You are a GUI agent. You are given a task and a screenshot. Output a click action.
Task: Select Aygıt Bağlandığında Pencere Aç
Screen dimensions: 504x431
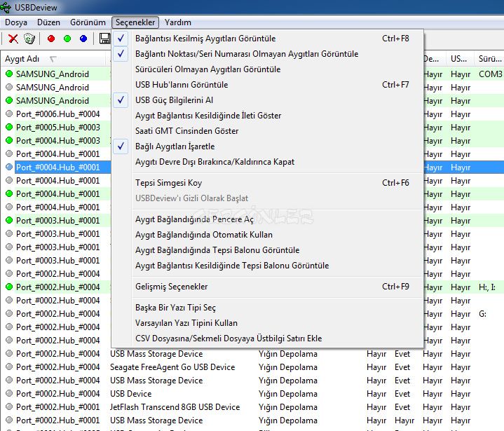(x=268, y=219)
